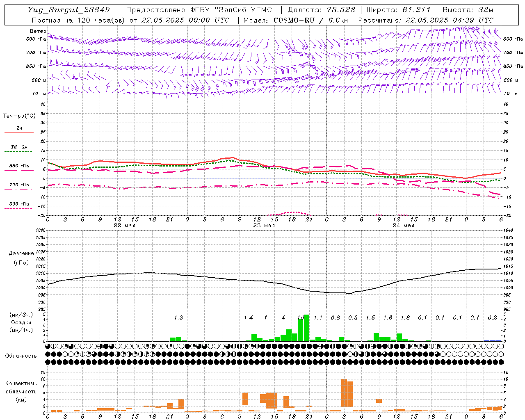Viewport: 525px width, 420px height.
Task: Click the 1.3 precipitation amount value
Action: [178, 317]
